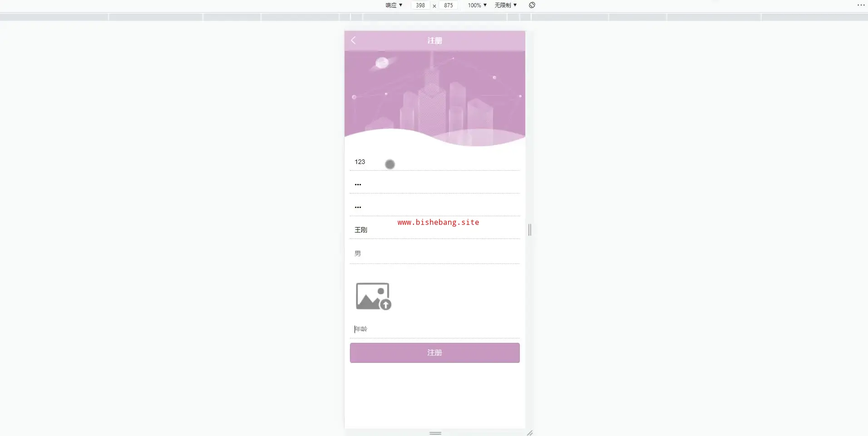Viewport: 868px width, 436px height.
Task: Click the back arrow in registration header
Action: click(353, 40)
